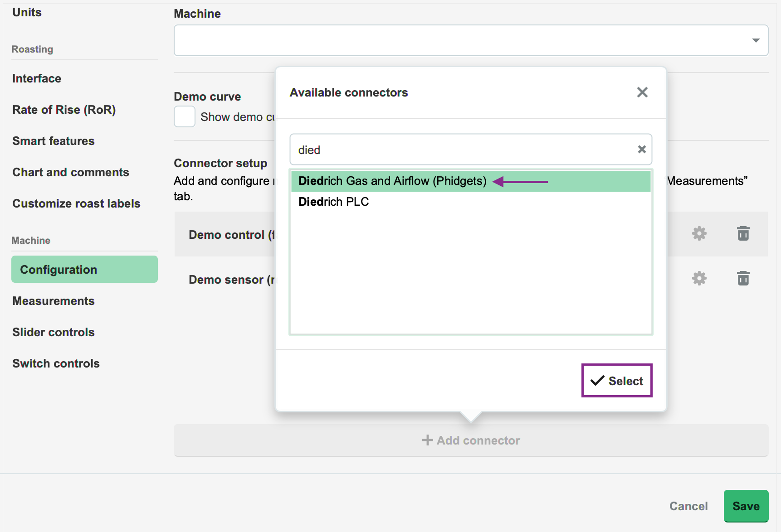Open Customize roast labels settings

click(x=76, y=203)
